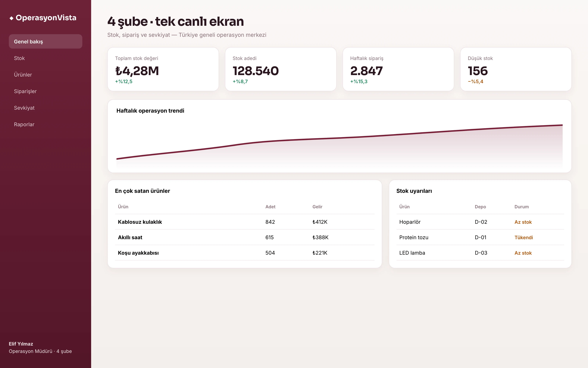The height and width of the screenshot is (368, 588).
Task: Open Raporlar from the sidebar
Action: pyautogui.click(x=45, y=124)
